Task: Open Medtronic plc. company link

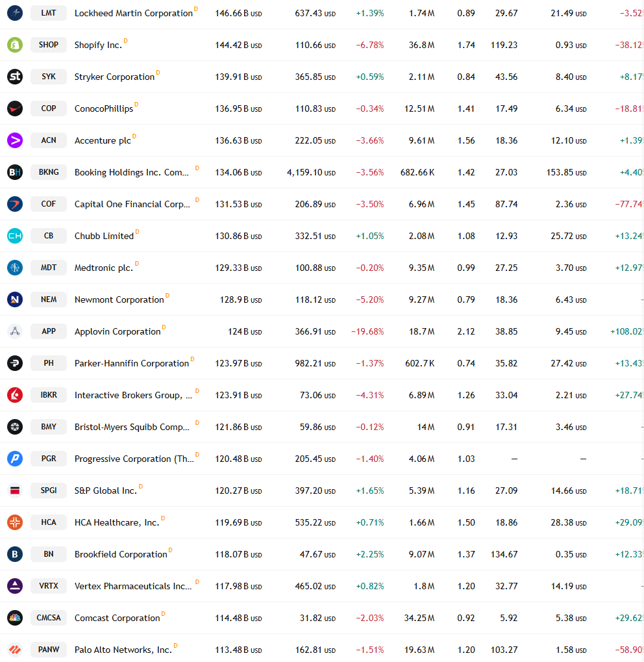Action: (104, 268)
